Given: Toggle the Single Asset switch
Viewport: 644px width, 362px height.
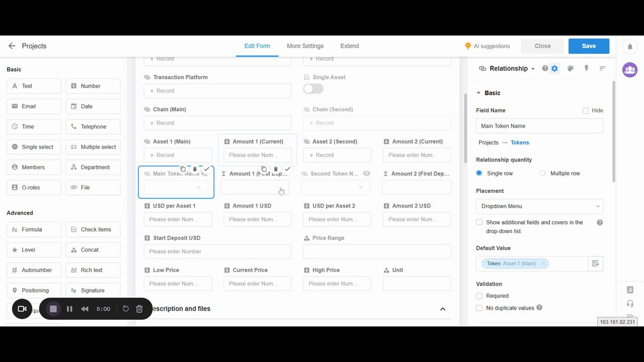Looking at the screenshot, I should point(313,89).
